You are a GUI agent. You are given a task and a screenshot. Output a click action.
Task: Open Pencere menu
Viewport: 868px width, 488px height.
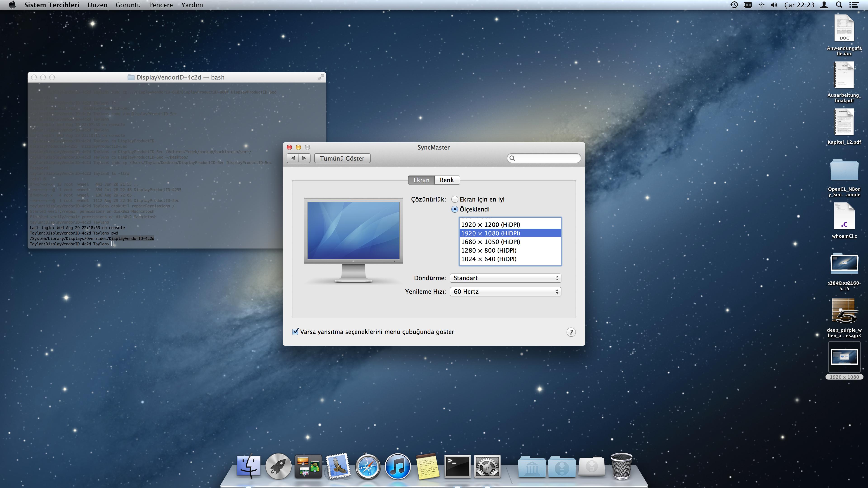tap(161, 5)
